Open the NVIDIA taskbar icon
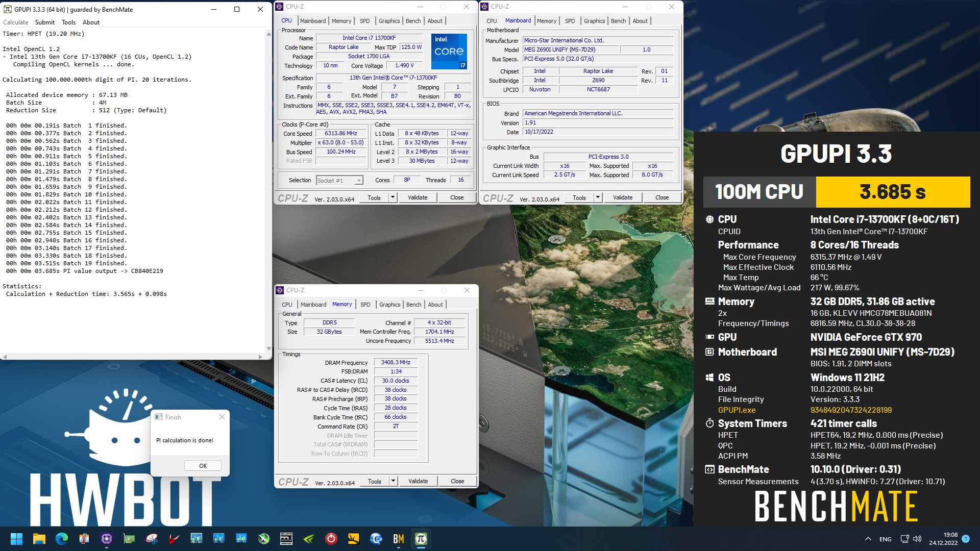The image size is (980, 551). click(308, 539)
